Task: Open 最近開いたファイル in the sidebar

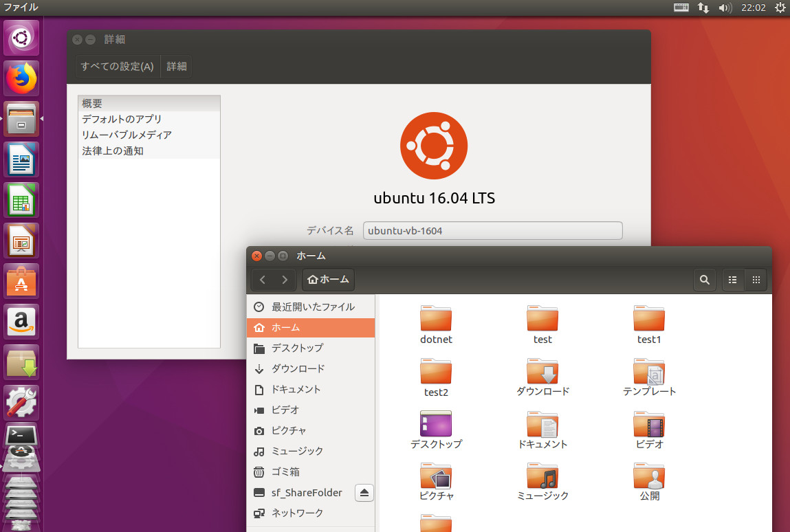Action: (311, 307)
